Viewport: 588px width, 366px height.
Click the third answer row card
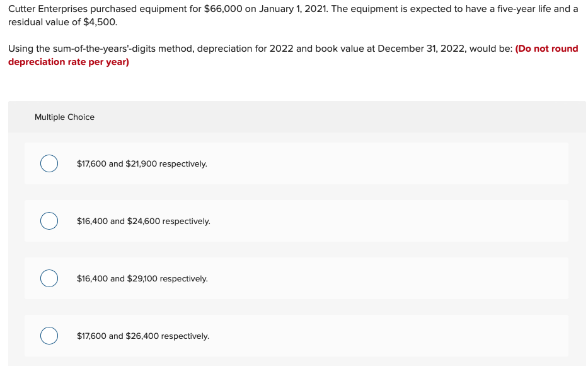296,278
